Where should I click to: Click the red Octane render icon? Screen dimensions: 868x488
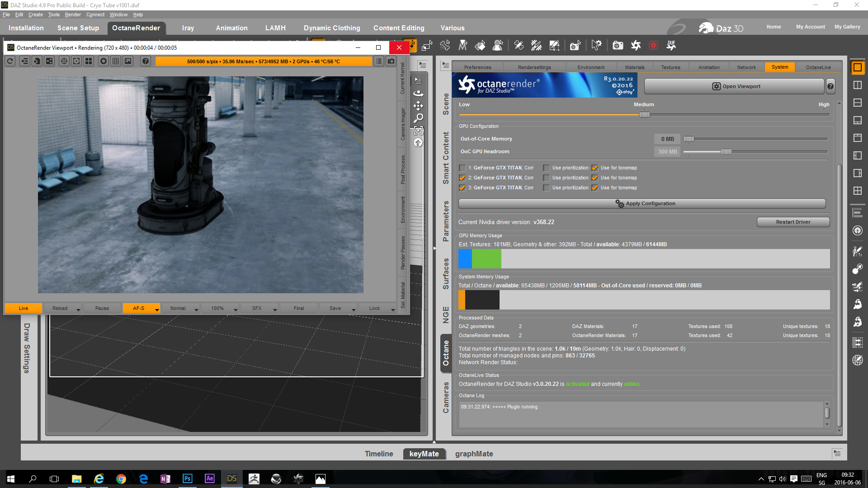click(653, 45)
